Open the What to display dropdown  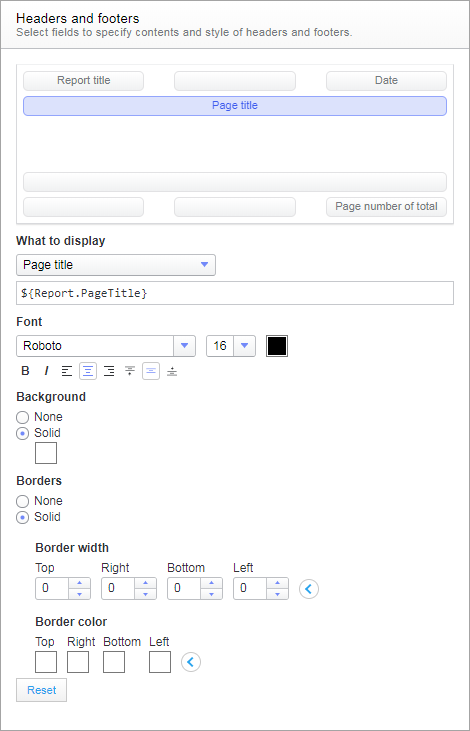click(x=116, y=265)
